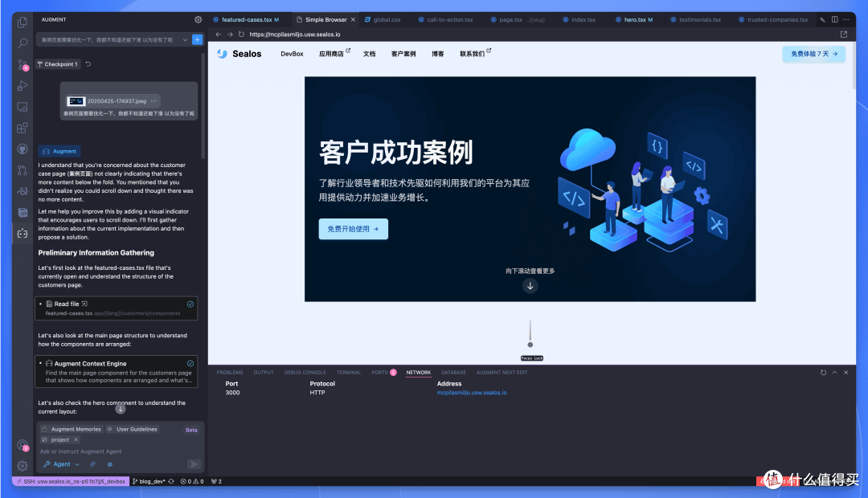Click the 免费体验 7 天 button

[x=813, y=54]
